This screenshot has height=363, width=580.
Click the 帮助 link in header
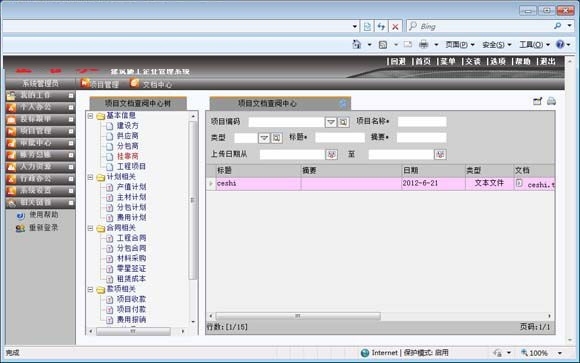[x=523, y=61]
